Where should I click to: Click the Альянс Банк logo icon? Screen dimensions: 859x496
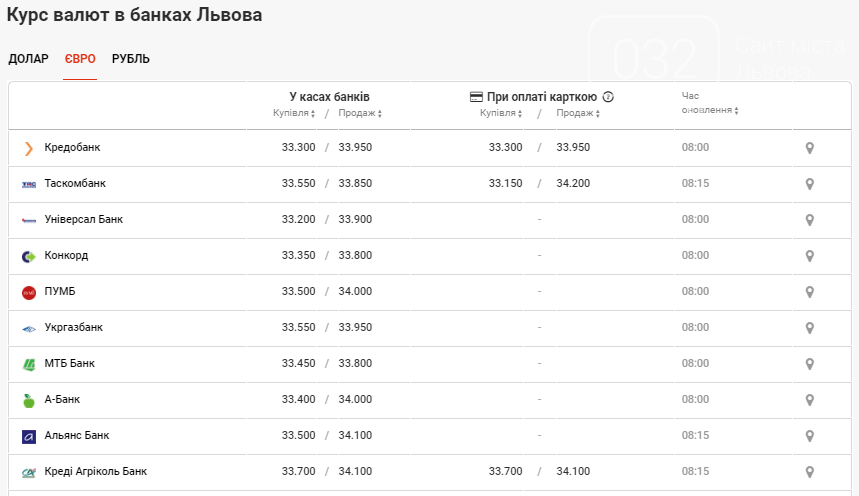(x=28, y=436)
